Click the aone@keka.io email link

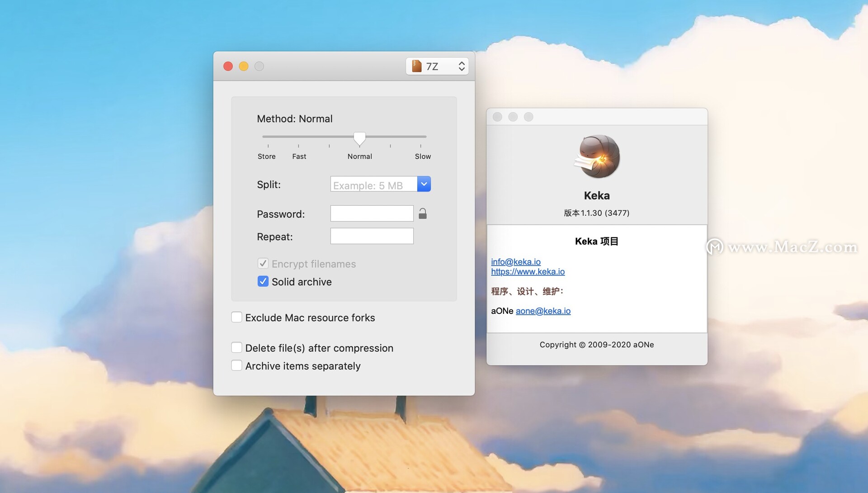pos(543,311)
